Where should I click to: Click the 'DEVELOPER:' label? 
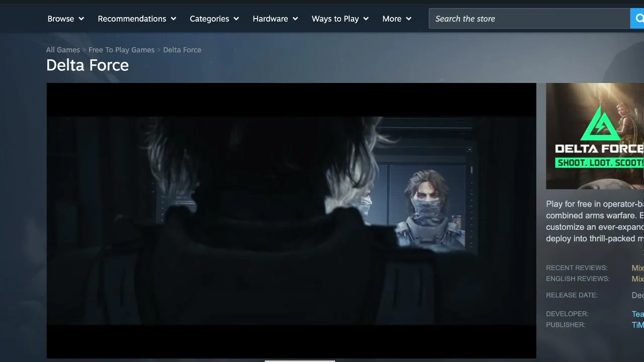[567, 314]
